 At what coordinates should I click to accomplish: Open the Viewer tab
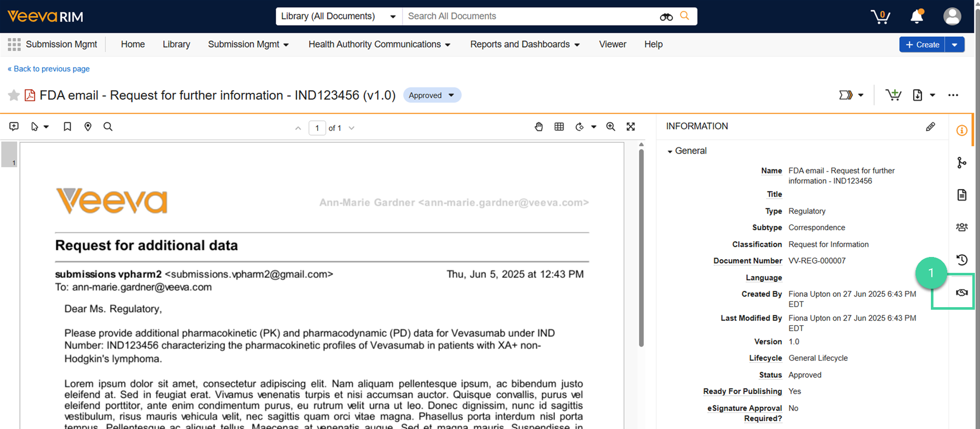pyautogui.click(x=613, y=45)
